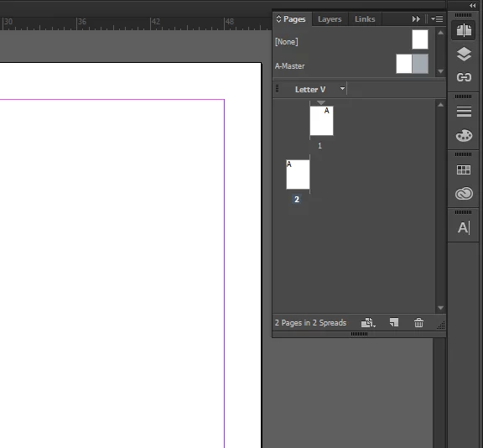Click the Pages panel resize corner grip
483x448 pixels.
coord(441,325)
